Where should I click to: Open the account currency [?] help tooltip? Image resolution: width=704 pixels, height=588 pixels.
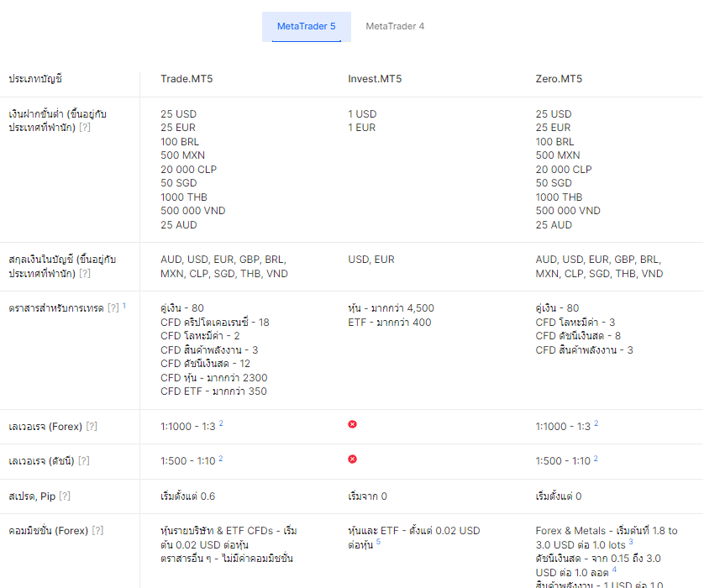(85, 273)
